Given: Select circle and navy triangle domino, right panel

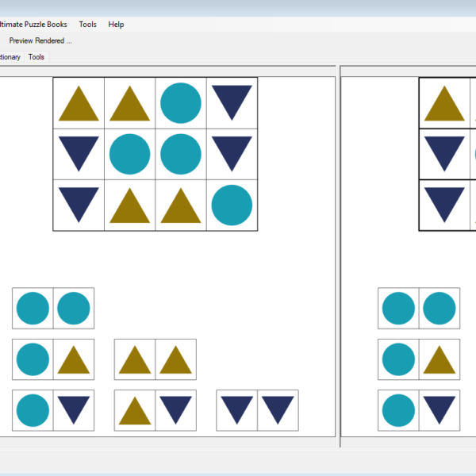Looking at the screenshot, I should click(419, 410).
